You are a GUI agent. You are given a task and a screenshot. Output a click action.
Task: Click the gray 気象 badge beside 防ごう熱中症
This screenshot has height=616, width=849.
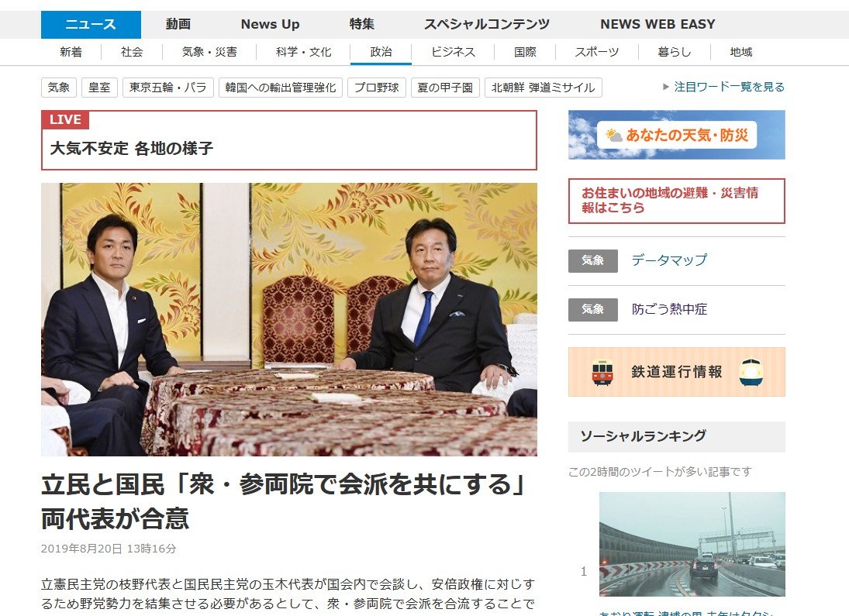tap(593, 309)
